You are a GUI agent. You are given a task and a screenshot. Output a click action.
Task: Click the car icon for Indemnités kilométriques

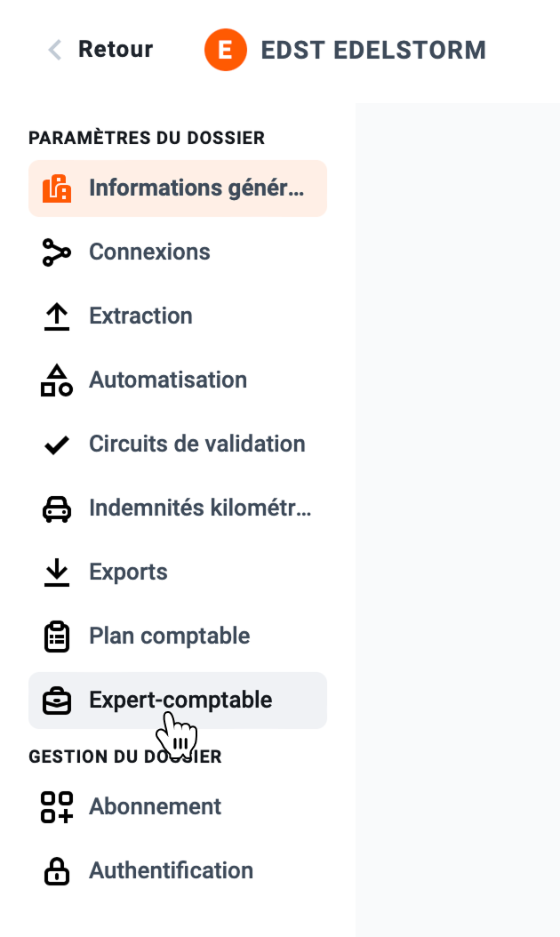pos(57,509)
